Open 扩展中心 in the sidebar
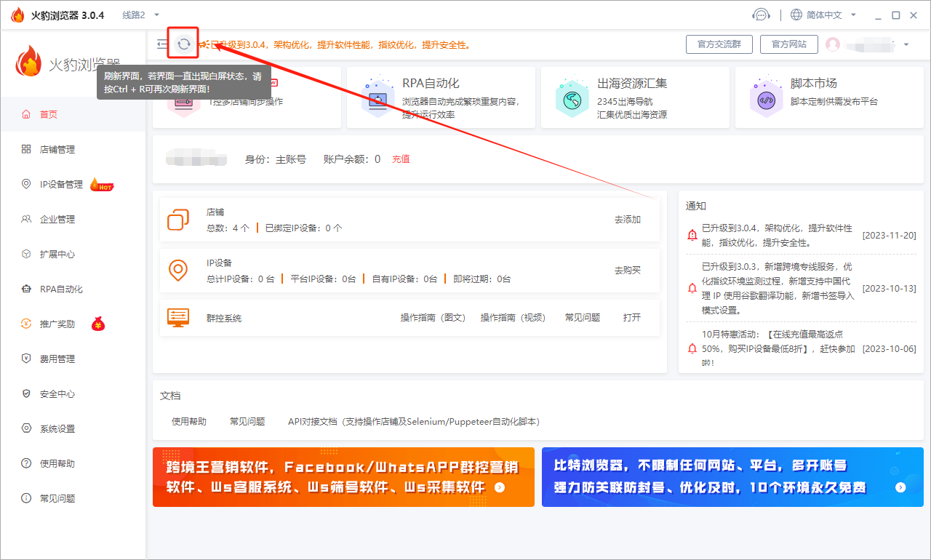 [x=73, y=254]
